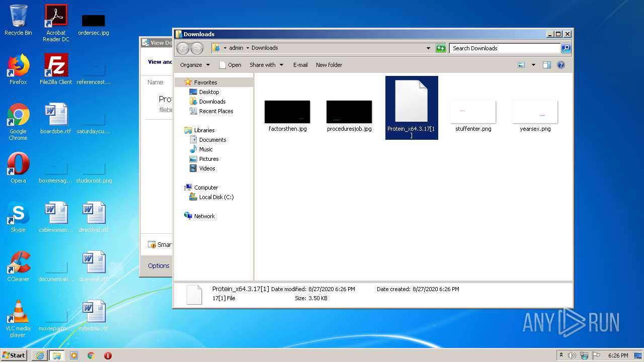Open the Share with dropdown
The image size is (644, 362).
click(x=267, y=65)
